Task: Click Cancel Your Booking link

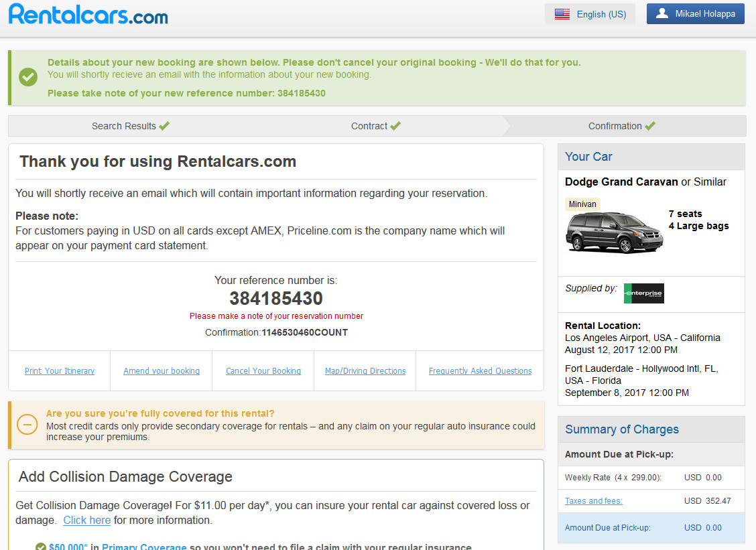Action: (x=263, y=371)
